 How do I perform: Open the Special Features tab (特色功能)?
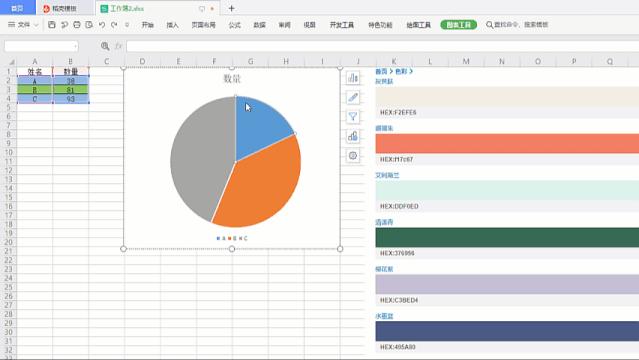click(380, 25)
